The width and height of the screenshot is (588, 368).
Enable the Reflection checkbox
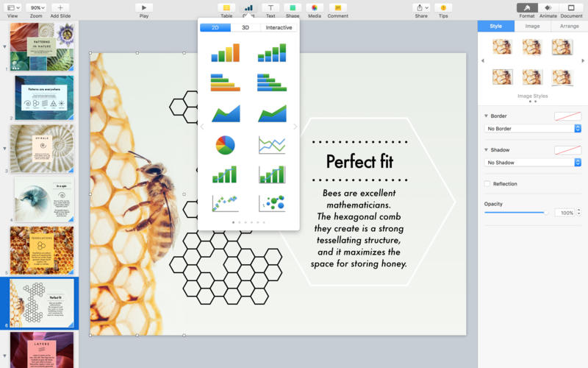point(487,183)
